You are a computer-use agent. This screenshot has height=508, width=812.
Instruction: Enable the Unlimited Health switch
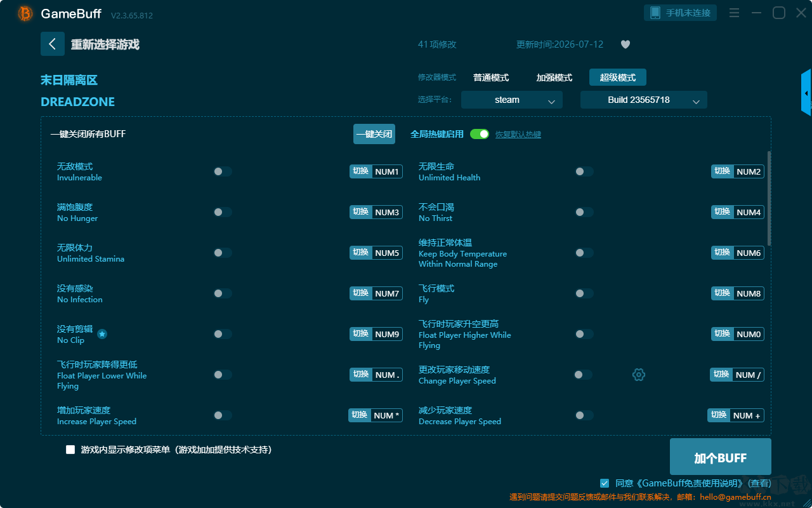point(584,171)
